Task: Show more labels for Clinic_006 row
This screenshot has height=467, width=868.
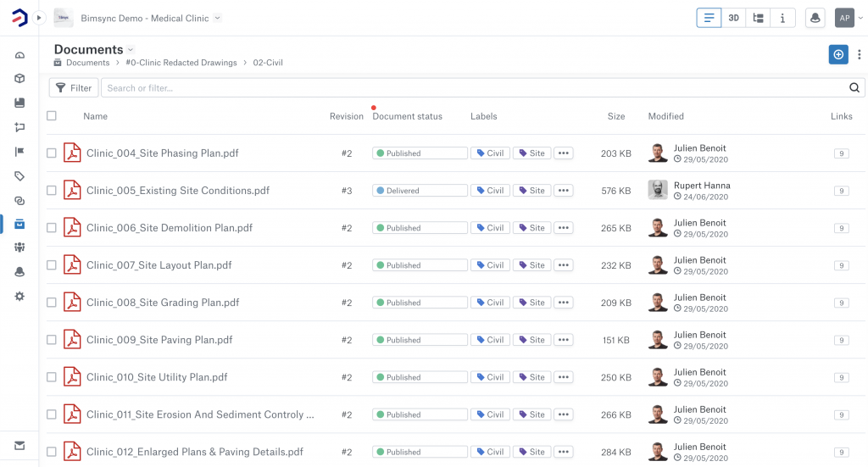Action: coord(563,228)
